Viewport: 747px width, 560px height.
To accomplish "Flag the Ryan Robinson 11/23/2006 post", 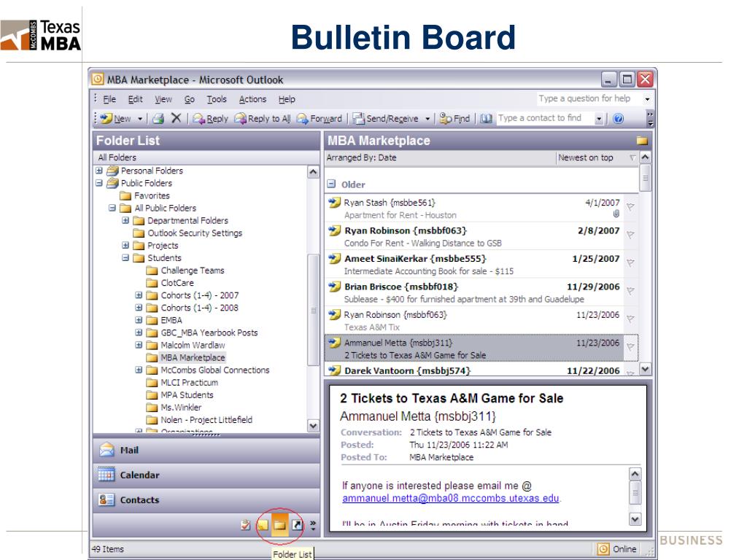I will [630, 319].
